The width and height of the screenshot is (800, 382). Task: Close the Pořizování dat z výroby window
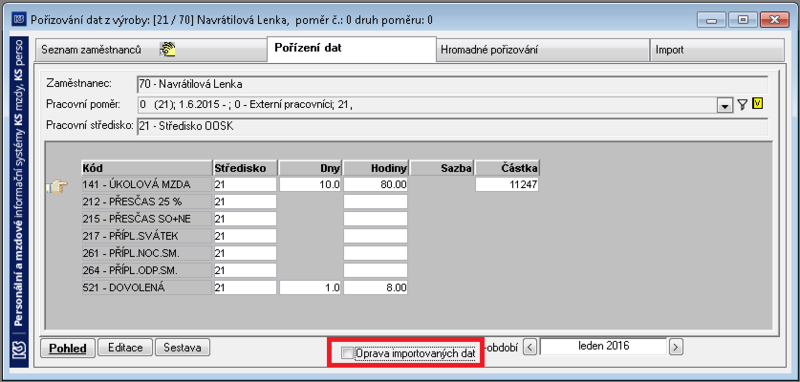point(774,20)
